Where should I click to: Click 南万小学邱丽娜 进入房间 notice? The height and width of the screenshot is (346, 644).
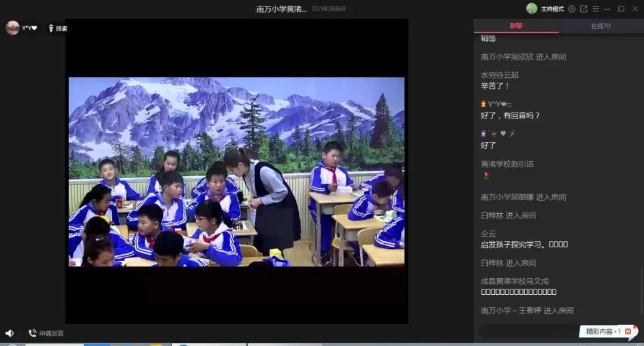click(x=524, y=197)
